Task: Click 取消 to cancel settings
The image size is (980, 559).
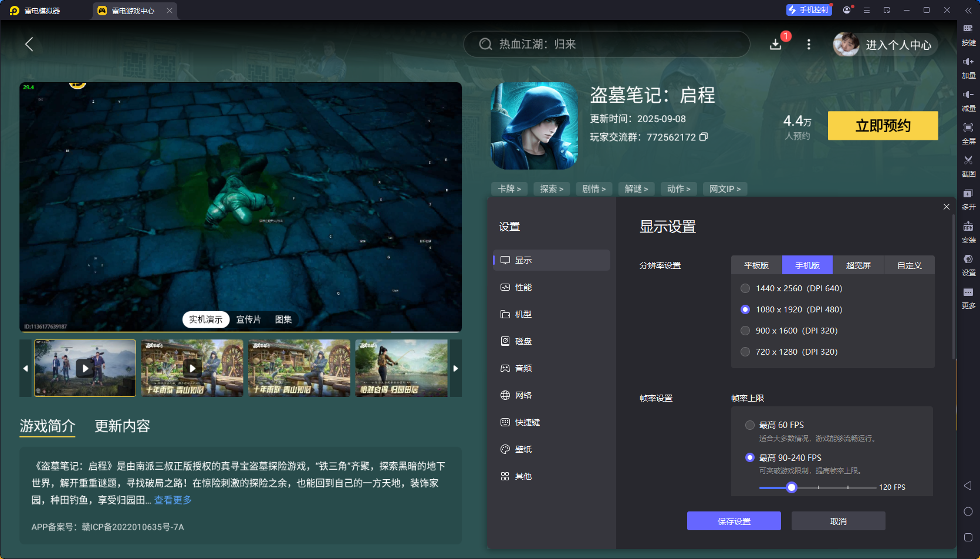Action: [839, 521]
